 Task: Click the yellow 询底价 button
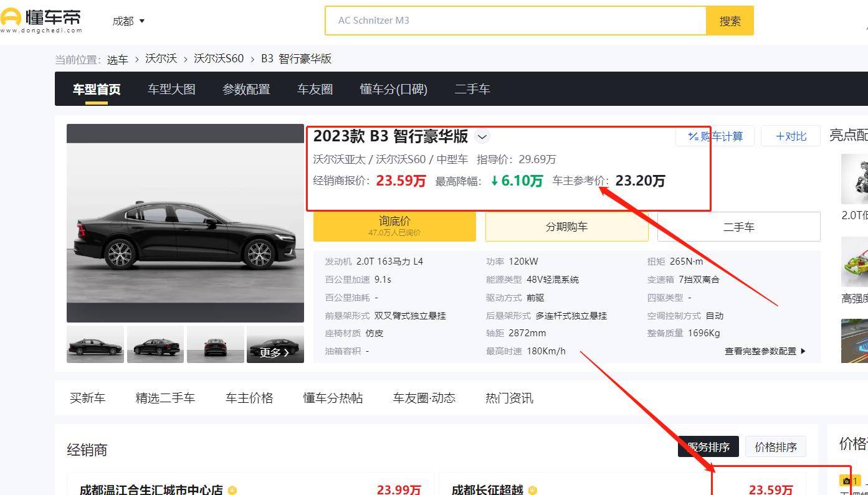point(394,227)
